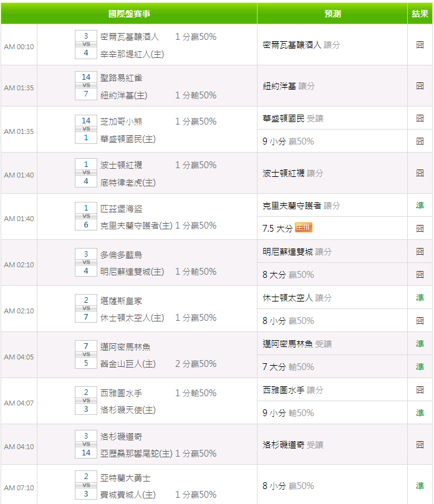Open the 波士頓紅襪 讓分 prediction
This screenshot has height=504, width=434.
(293, 173)
